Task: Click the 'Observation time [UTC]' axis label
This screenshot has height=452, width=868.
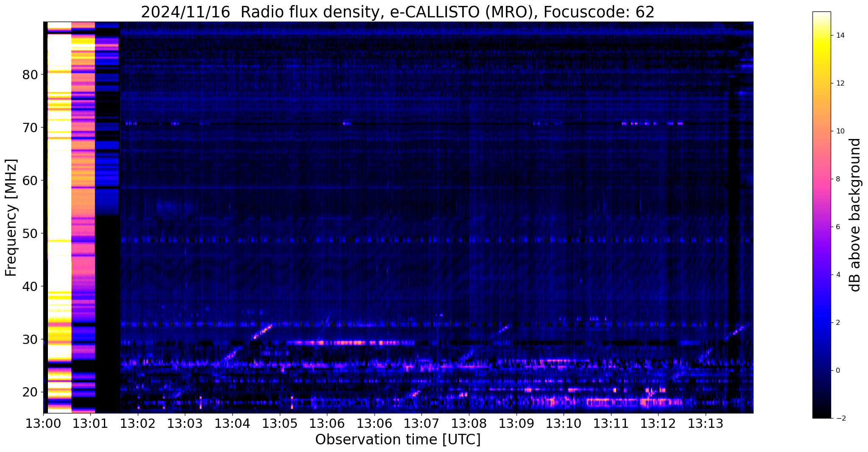Action: point(398,440)
